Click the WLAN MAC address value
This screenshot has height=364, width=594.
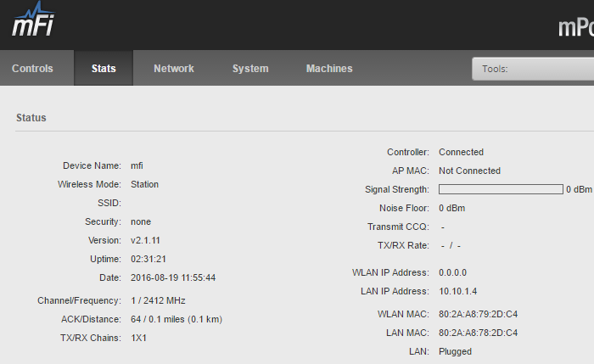[x=478, y=314]
